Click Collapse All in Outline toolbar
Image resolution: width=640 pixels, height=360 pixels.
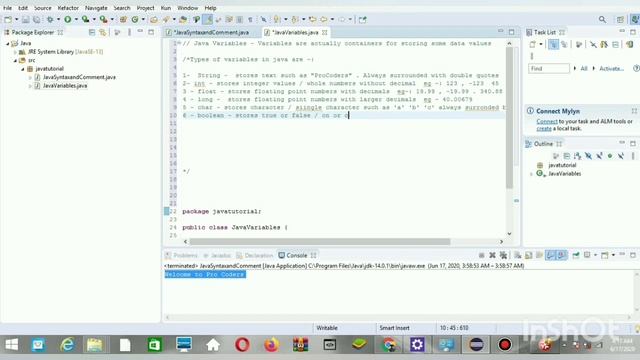pos(567,156)
